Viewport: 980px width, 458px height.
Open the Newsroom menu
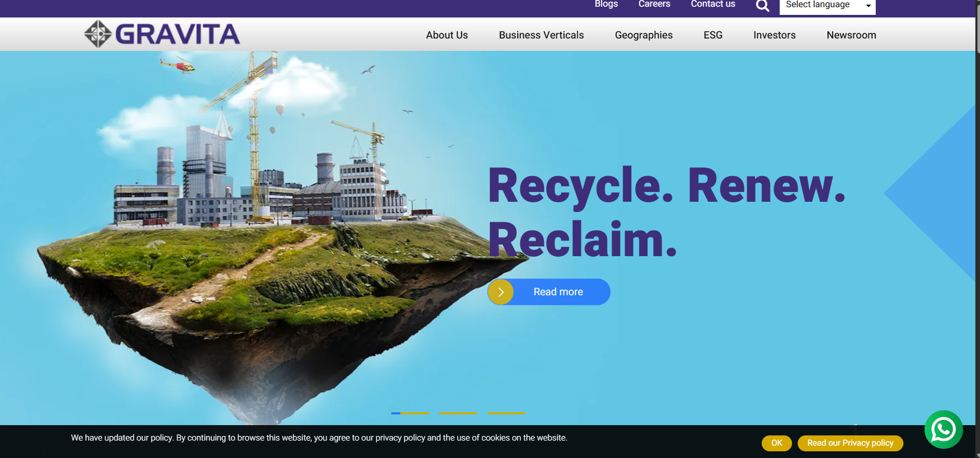(x=851, y=35)
